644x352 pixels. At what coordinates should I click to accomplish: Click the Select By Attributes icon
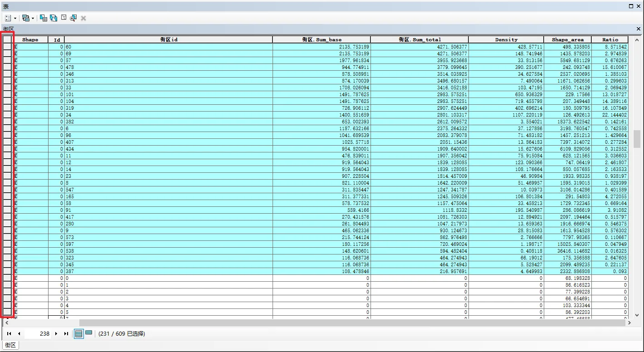tap(44, 18)
